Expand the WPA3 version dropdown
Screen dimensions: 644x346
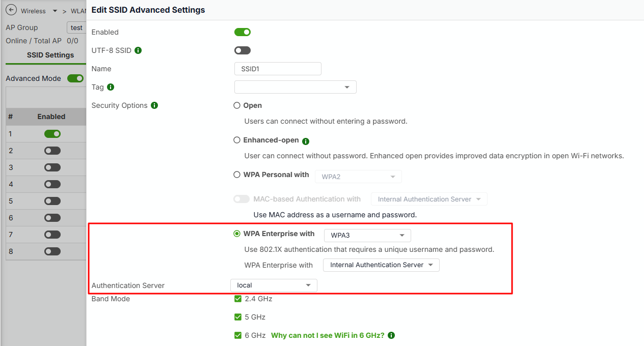(367, 236)
